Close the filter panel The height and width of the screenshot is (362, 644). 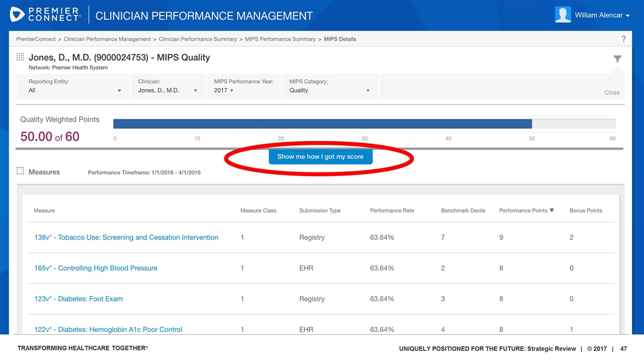coord(612,93)
